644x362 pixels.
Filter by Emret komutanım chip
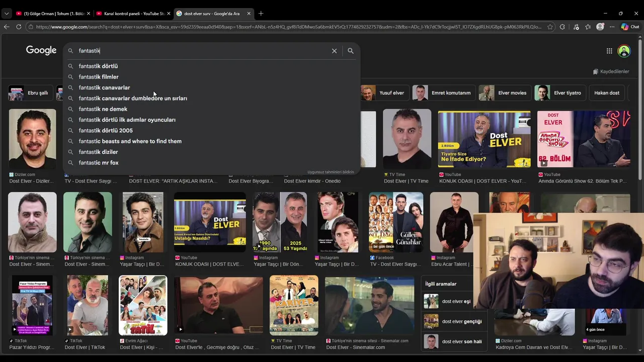tap(443, 93)
